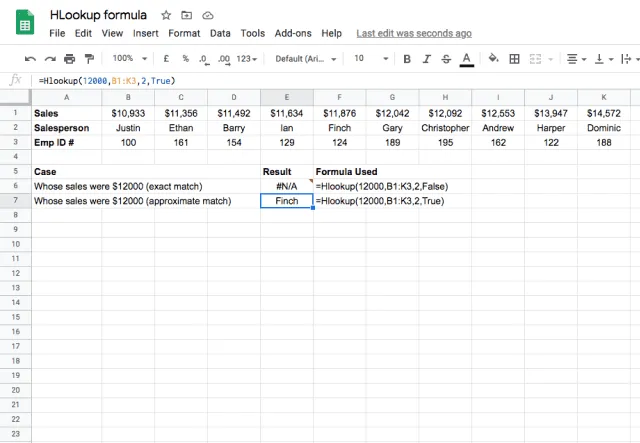The height and width of the screenshot is (443, 640).
Task: Open the Default (Arial) font dropdown
Action: pos(306,59)
